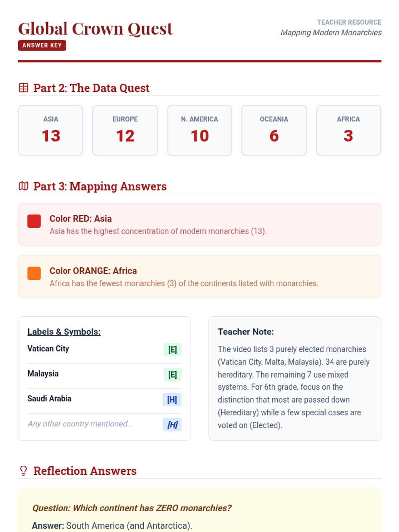
Task: Click the red Asia color swatch
Action: 34,221
